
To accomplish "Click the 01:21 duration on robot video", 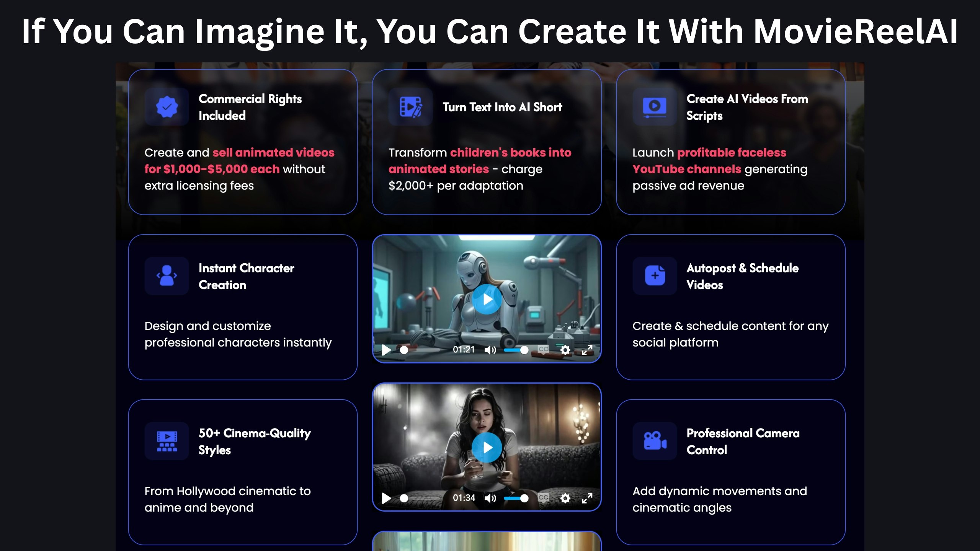I will click(x=464, y=350).
